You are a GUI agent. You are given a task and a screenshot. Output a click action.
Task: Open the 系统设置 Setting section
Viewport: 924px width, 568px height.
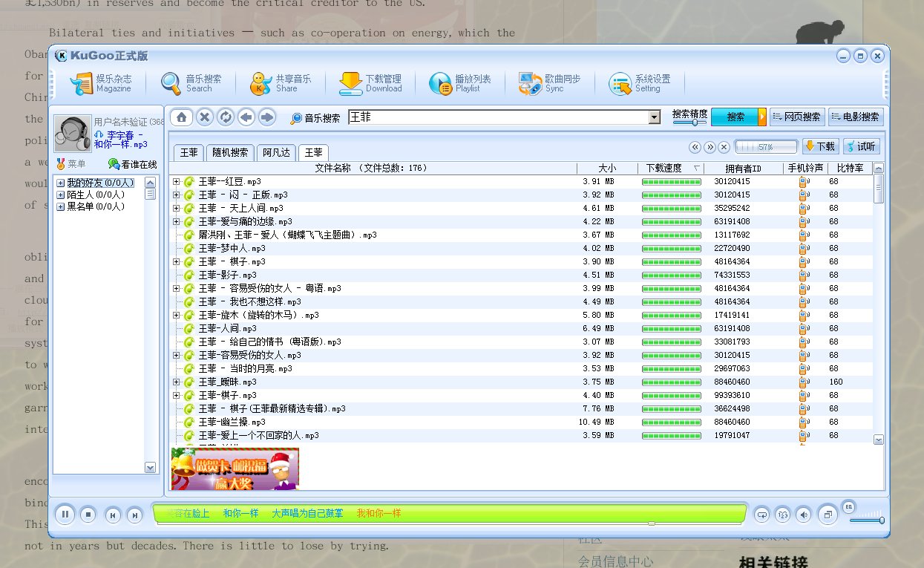(x=640, y=83)
